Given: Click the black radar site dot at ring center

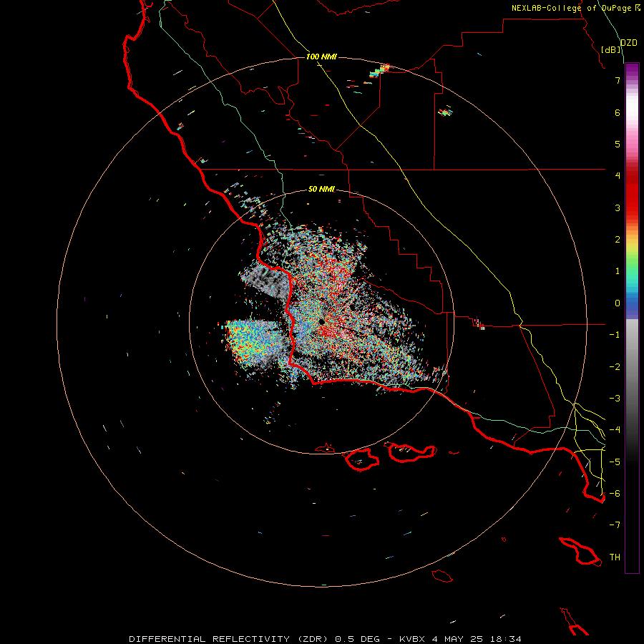Looking at the screenshot, I should pyautogui.click(x=321, y=321).
